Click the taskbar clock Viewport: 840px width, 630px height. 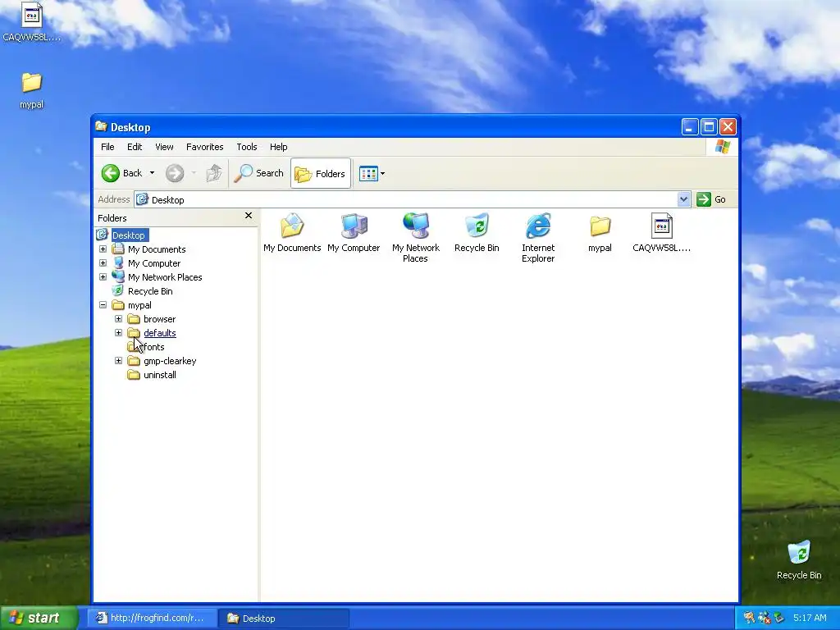tap(810, 618)
